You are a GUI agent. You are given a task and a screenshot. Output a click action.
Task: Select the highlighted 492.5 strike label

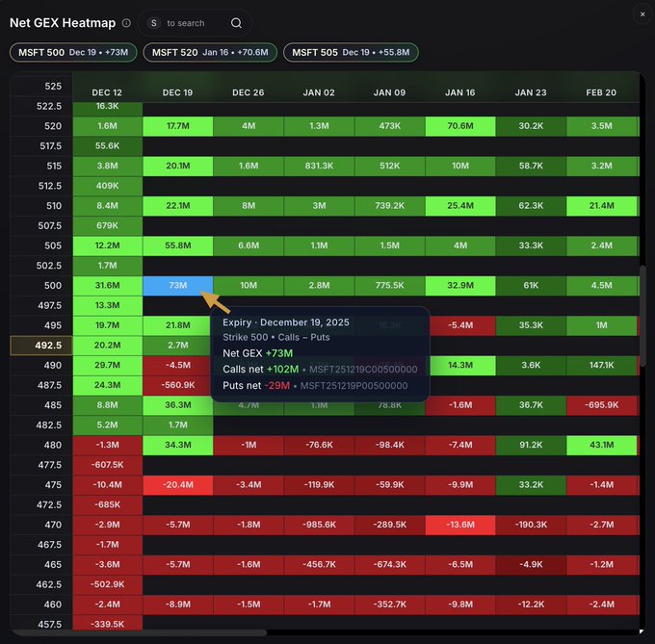(41, 346)
